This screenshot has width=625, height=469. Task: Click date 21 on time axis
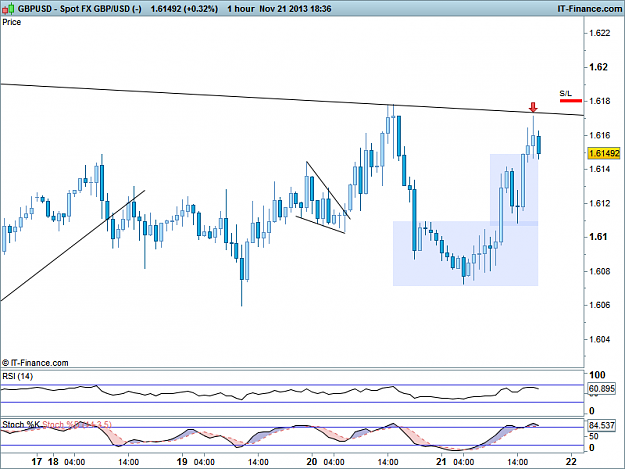click(441, 462)
